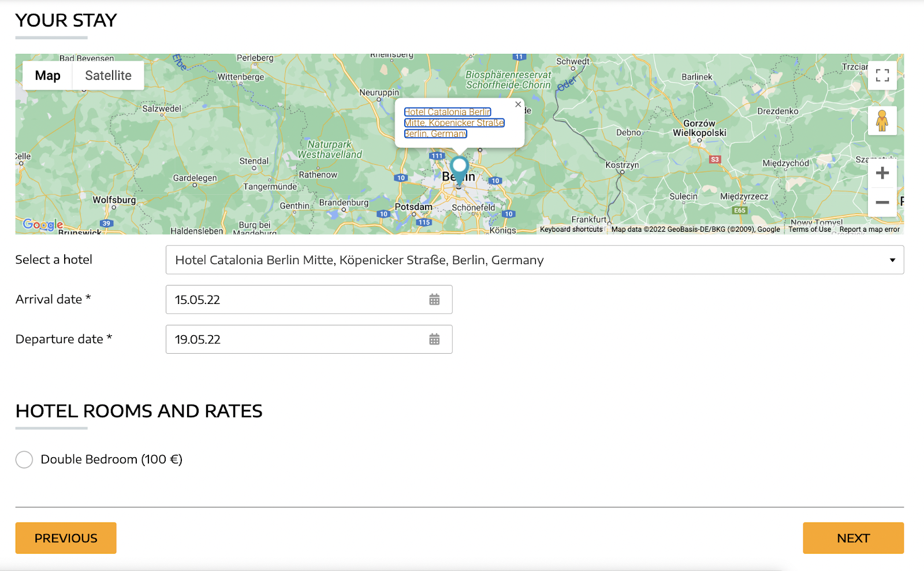Click the Google logo on map
The height and width of the screenshot is (571, 924).
pyautogui.click(x=43, y=224)
